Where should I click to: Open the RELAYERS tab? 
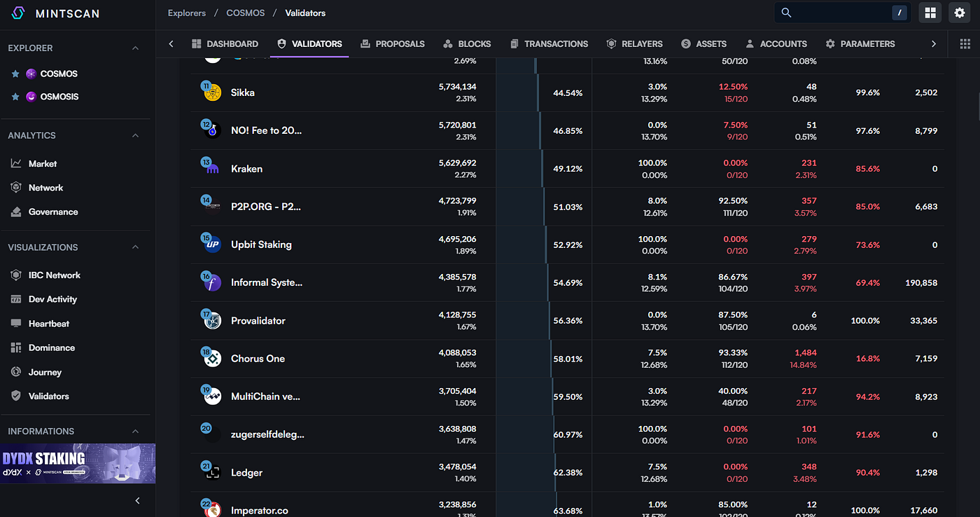[x=634, y=43]
